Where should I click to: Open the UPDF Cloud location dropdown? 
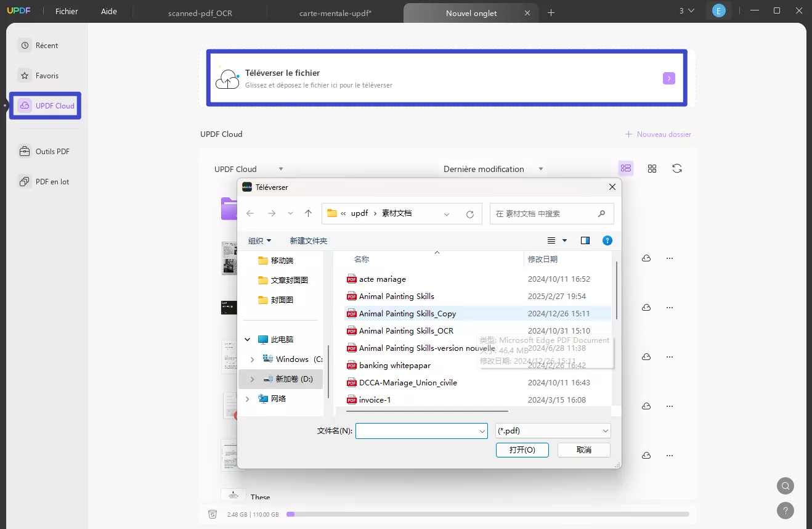[x=249, y=169]
